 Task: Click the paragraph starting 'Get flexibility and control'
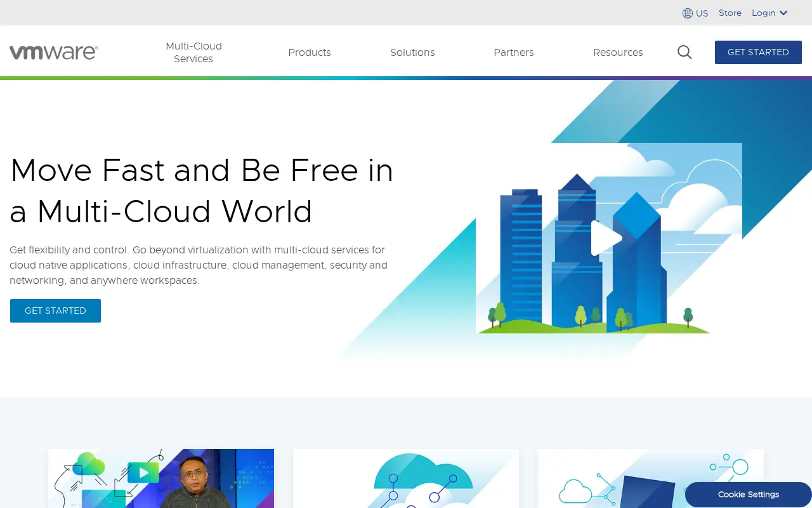199,265
